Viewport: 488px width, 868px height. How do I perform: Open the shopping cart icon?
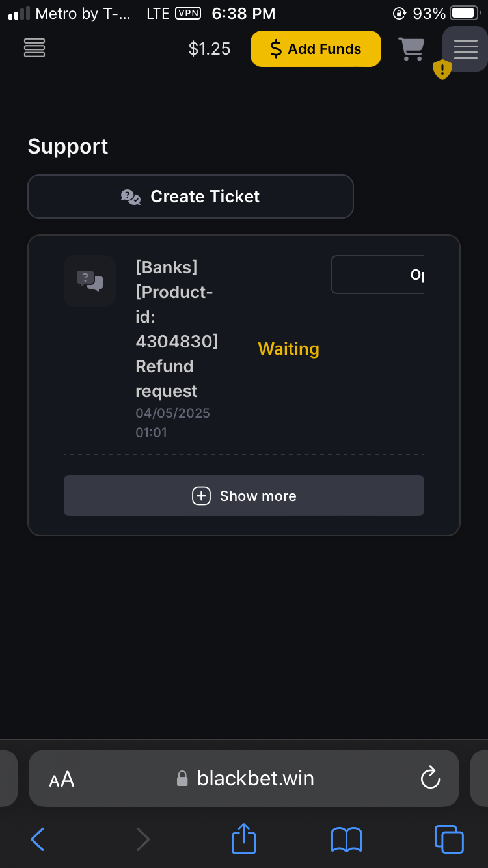point(412,49)
